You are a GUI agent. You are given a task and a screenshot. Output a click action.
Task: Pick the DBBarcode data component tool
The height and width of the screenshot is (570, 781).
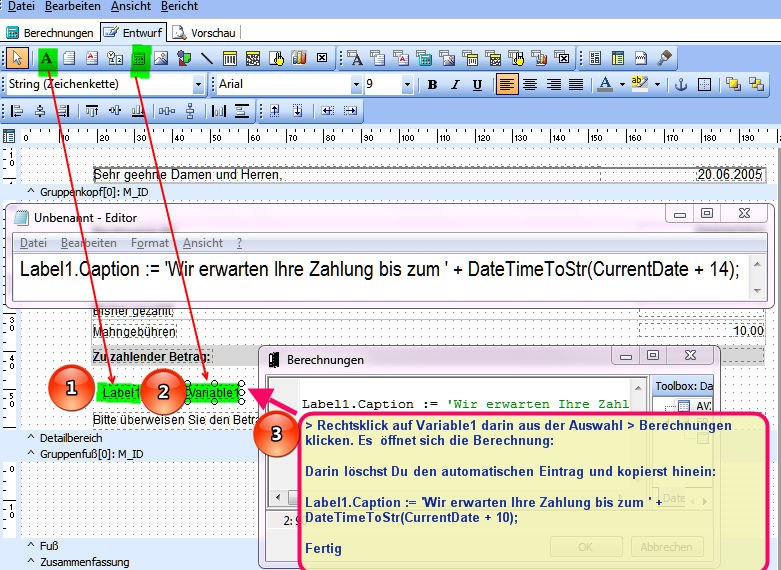[470, 58]
